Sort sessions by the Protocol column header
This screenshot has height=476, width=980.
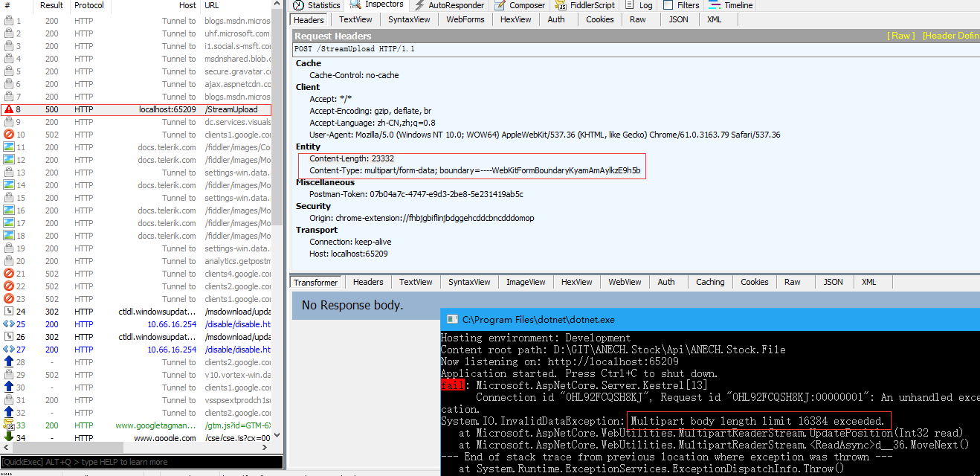88,6
